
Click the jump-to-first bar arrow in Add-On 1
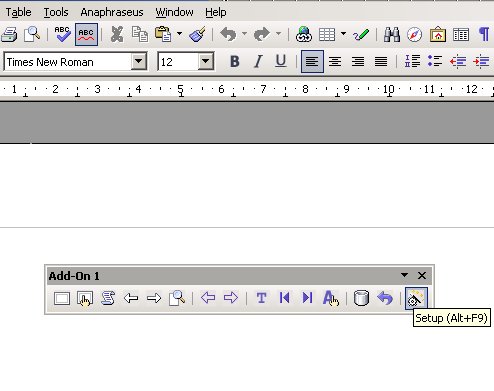[x=285, y=298]
